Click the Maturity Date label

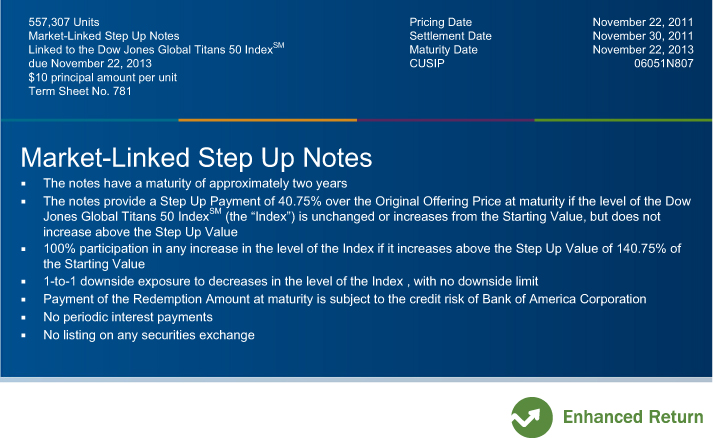(x=443, y=50)
